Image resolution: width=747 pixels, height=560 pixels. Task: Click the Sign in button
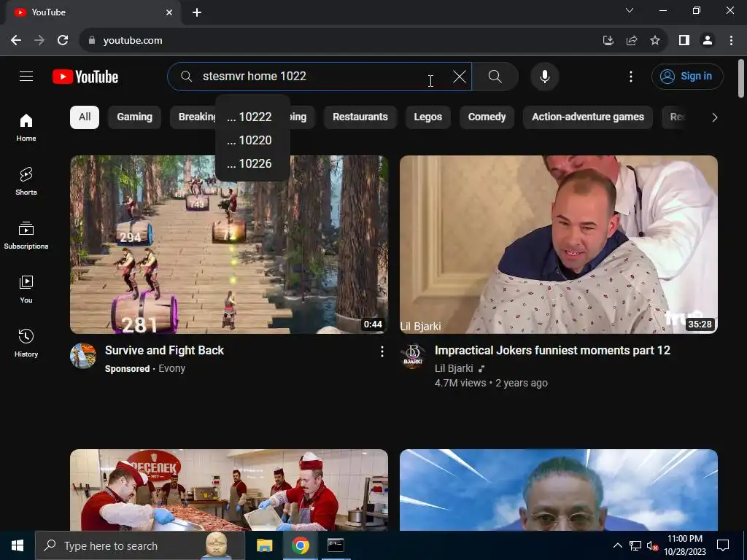tap(687, 76)
